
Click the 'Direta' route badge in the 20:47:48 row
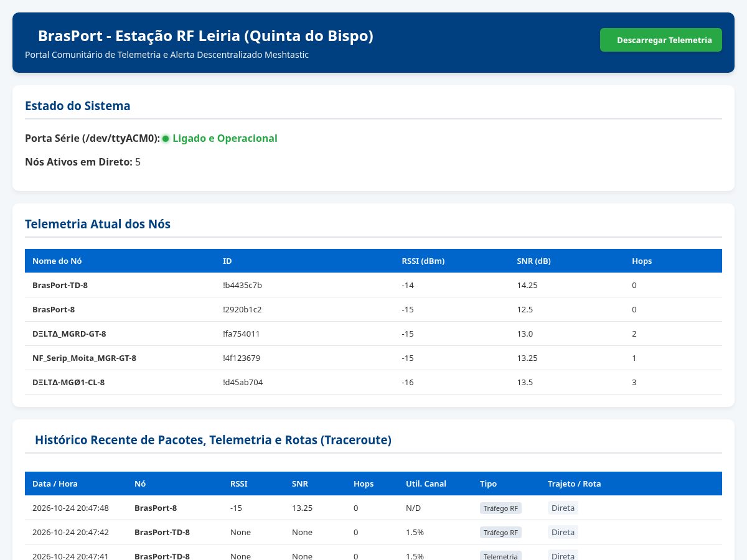[563, 508]
